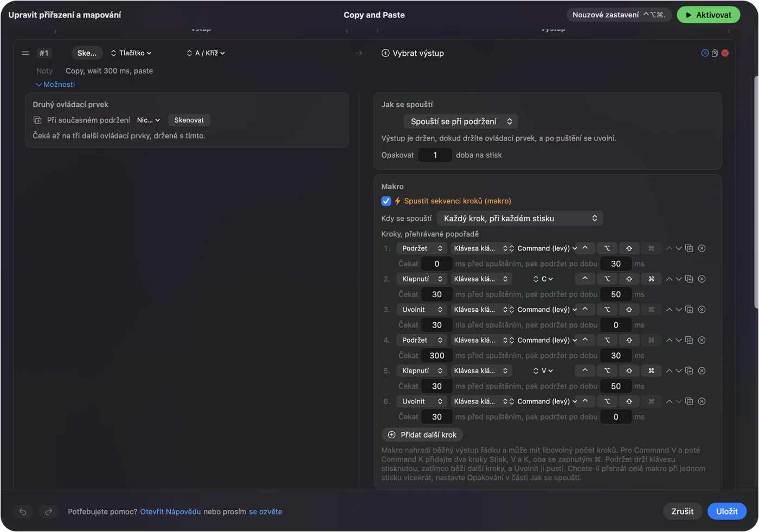Move macro step 6 up
The image size is (759, 532).
[x=669, y=401]
